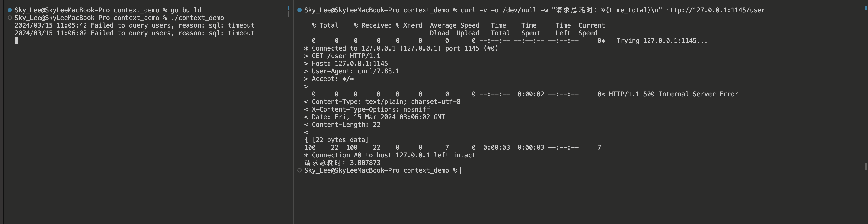This screenshot has height=224, width=868.
Task: Click the gray marker on the right terminal scrollbar
Action: click(x=866, y=166)
